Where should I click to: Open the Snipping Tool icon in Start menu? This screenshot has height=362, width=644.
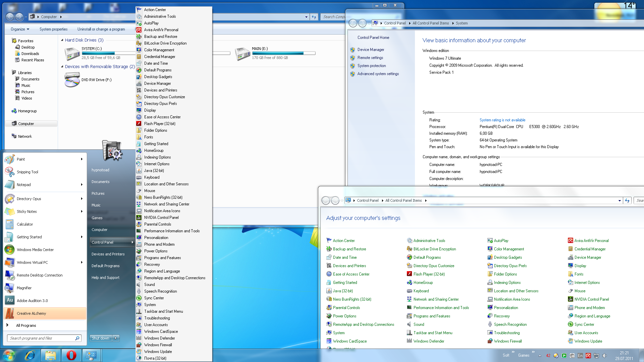tap(10, 172)
